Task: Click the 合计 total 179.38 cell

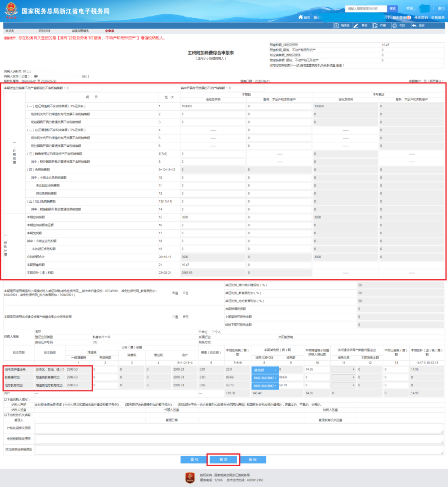Action: (x=237, y=393)
